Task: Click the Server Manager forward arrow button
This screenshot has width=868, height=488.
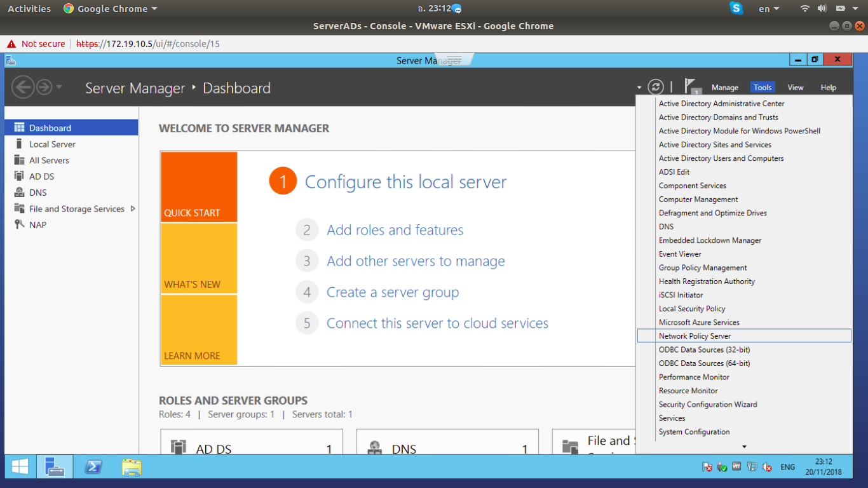Action: [x=44, y=87]
